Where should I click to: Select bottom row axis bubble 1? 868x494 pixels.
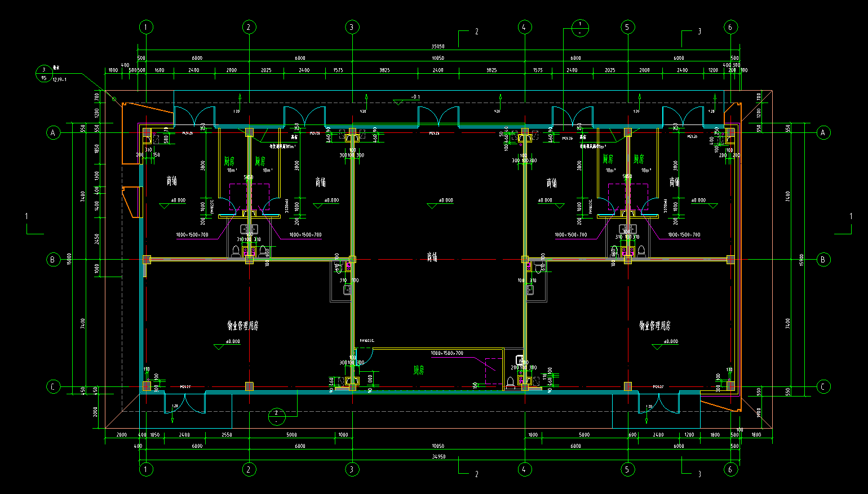pyautogui.click(x=146, y=469)
